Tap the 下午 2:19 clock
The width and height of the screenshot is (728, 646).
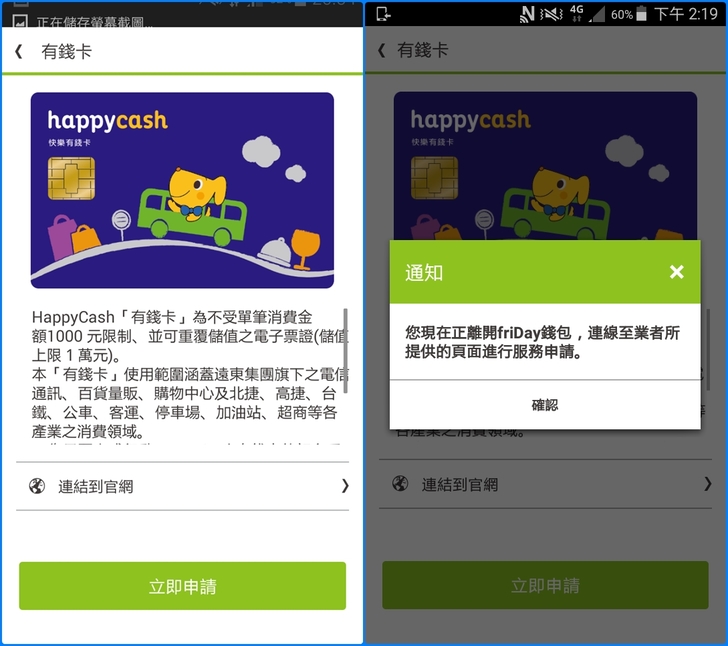tap(686, 14)
